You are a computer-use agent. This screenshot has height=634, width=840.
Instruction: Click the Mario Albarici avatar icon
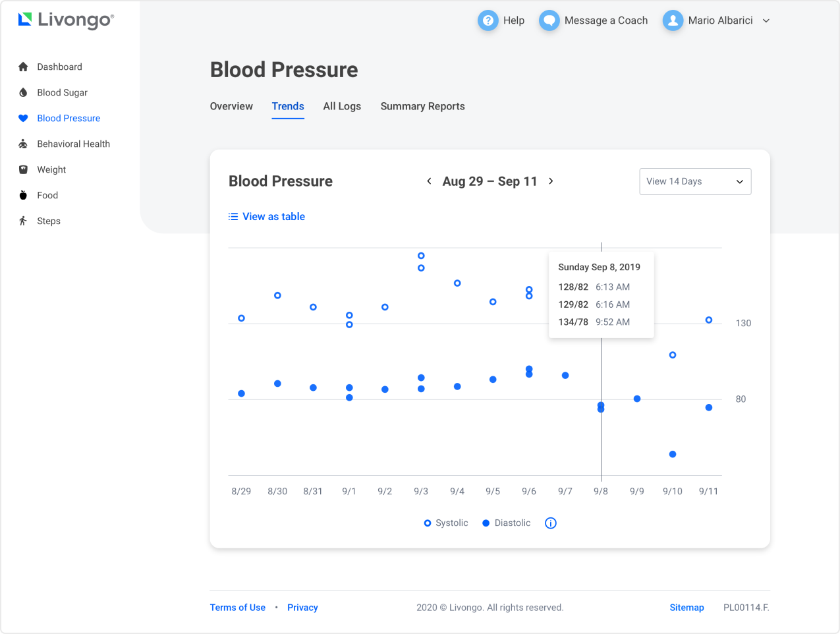click(673, 20)
